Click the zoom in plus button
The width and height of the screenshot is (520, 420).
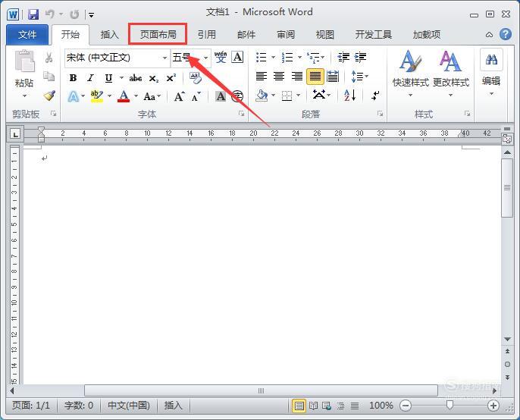pos(493,406)
